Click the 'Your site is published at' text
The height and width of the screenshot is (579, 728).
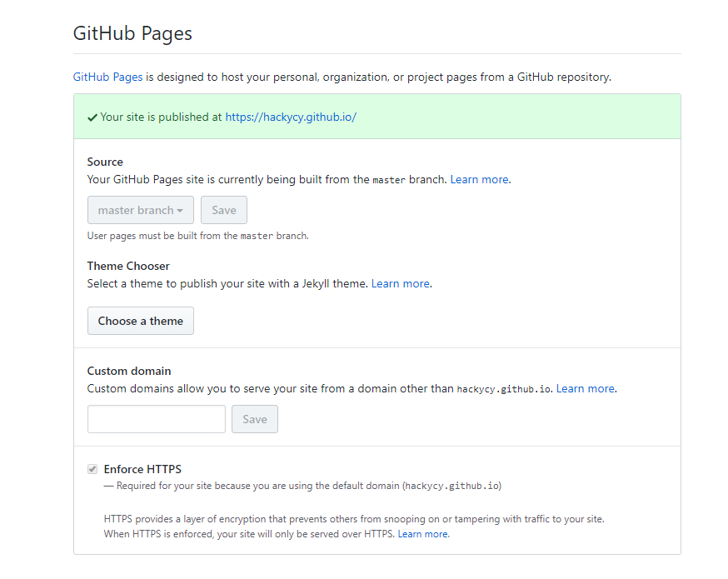pyautogui.click(x=161, y=117)
